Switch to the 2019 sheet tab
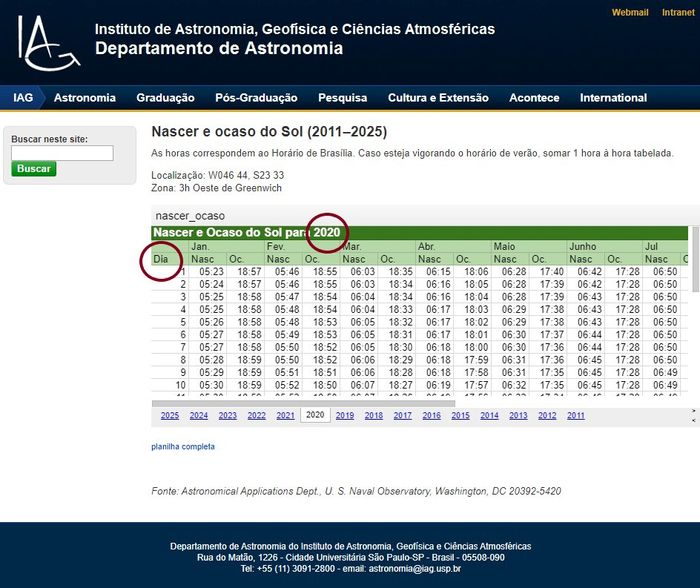Screen dimensions: 700x588 pos(345,416)
